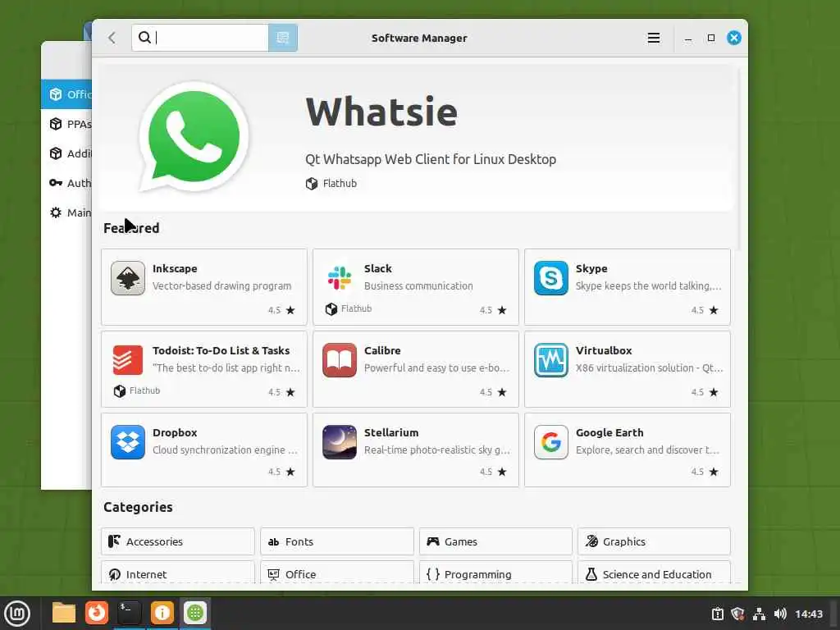
Task: Open the Science and Education category
Action: pos(654,573)
